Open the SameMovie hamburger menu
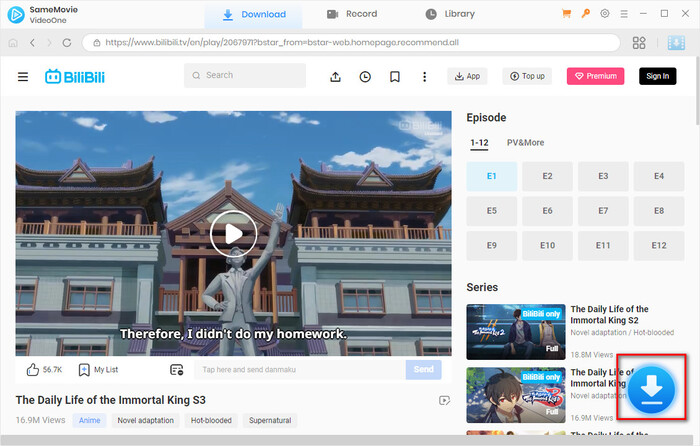 click(x=624, y=14)
